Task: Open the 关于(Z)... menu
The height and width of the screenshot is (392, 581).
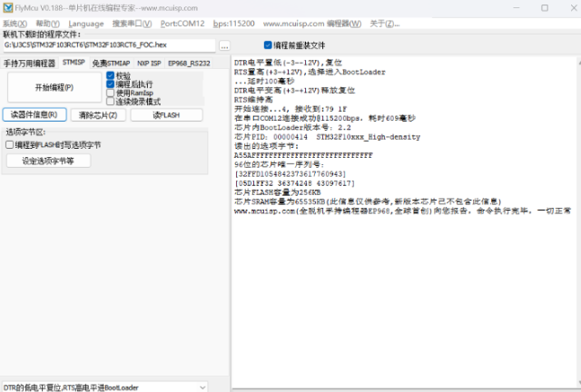Action: click(385, 24)
